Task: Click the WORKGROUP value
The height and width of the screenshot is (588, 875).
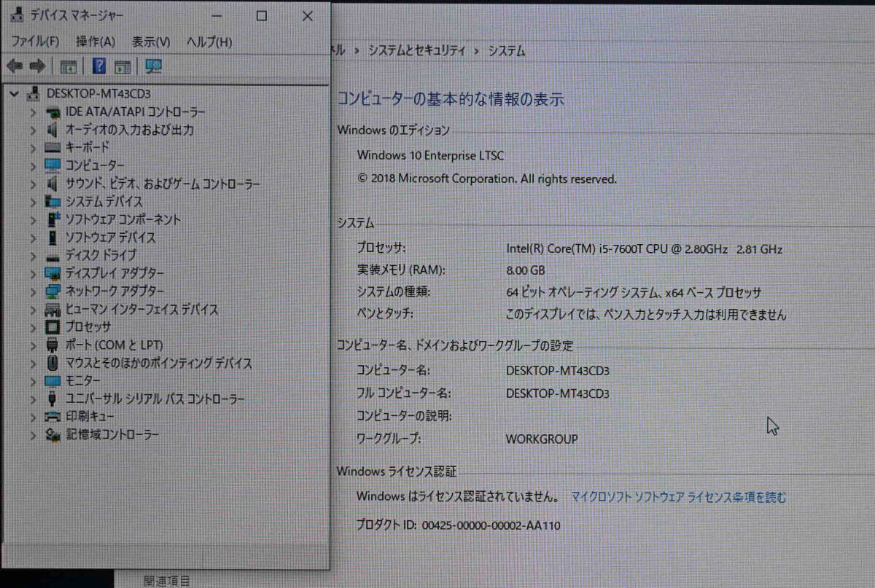Action: point(542,439)
